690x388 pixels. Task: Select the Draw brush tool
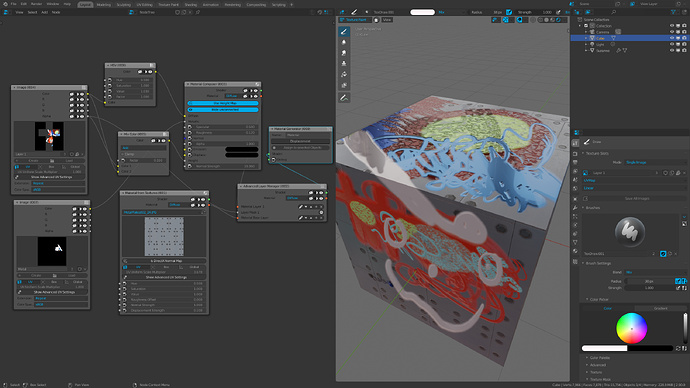pos(344,31)
